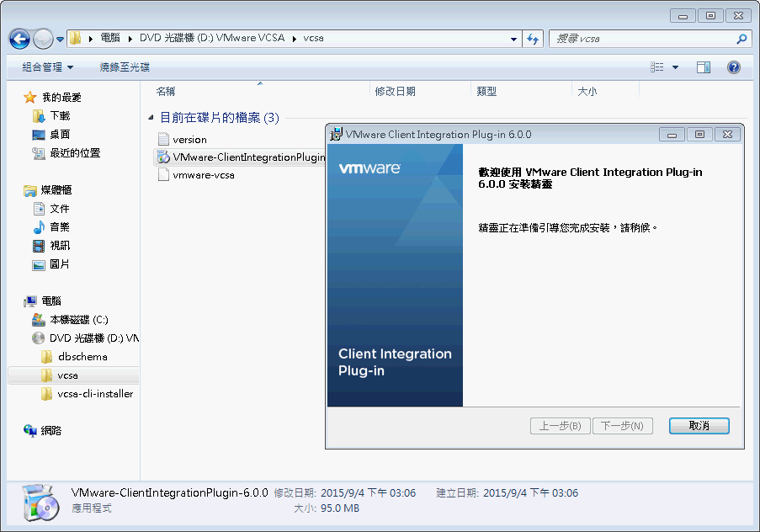This screenshot has width=760, height=532.
Task: Click the 媒體櫃 libraries icon
Action: tap(30, 190)
